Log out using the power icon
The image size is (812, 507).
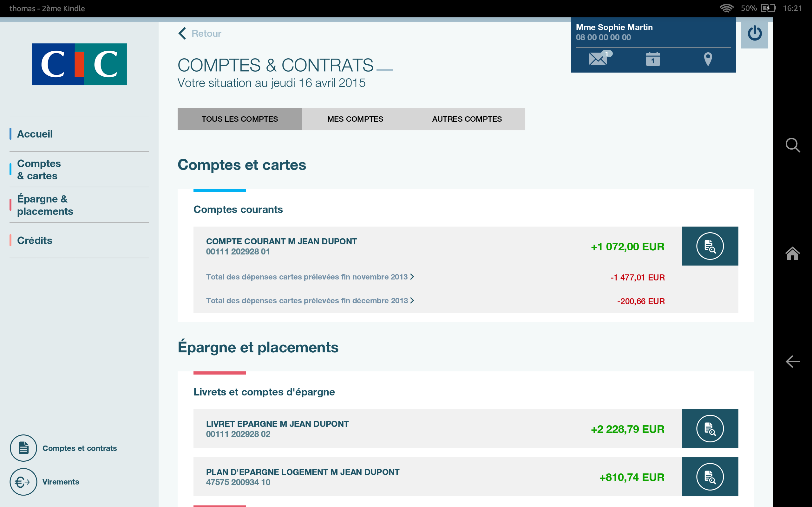pyautogui.click(x=754, y=34)
